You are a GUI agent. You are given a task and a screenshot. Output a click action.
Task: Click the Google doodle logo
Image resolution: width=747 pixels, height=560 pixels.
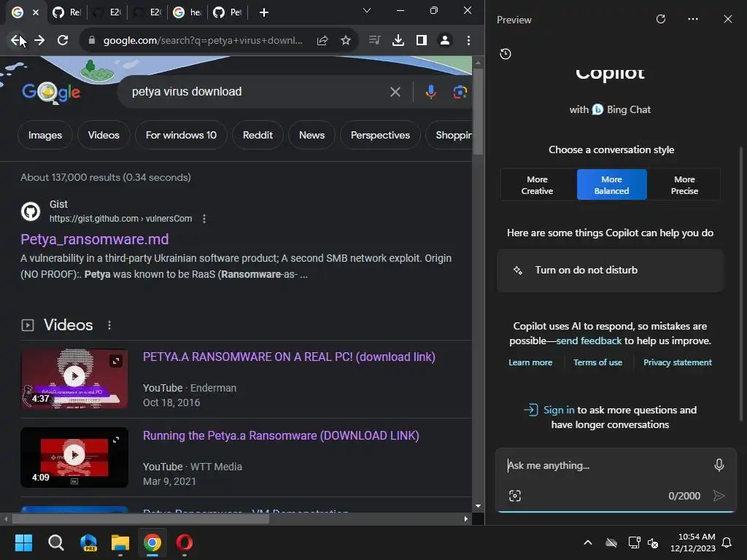52,93
